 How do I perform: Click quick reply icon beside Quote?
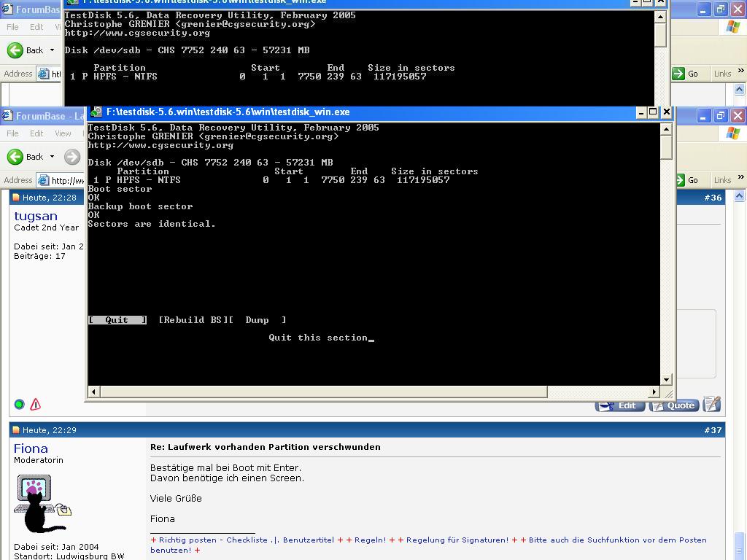click(x=711, y=404)
